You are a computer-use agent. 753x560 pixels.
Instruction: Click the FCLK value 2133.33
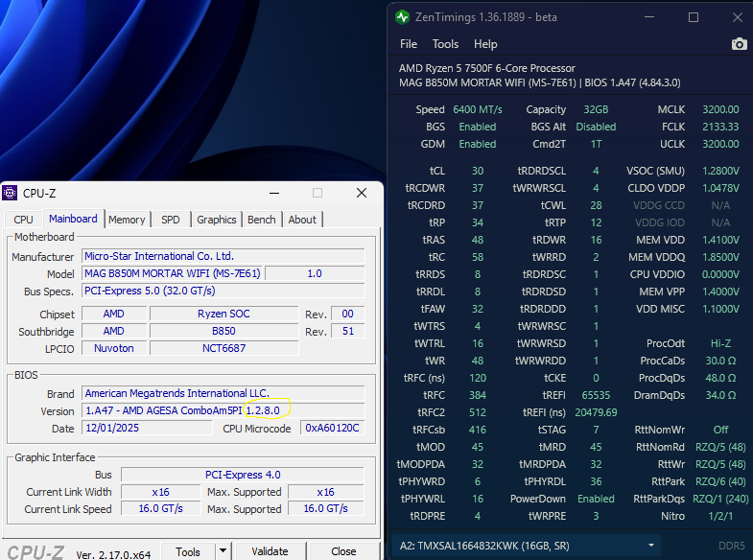coord(720,127)
